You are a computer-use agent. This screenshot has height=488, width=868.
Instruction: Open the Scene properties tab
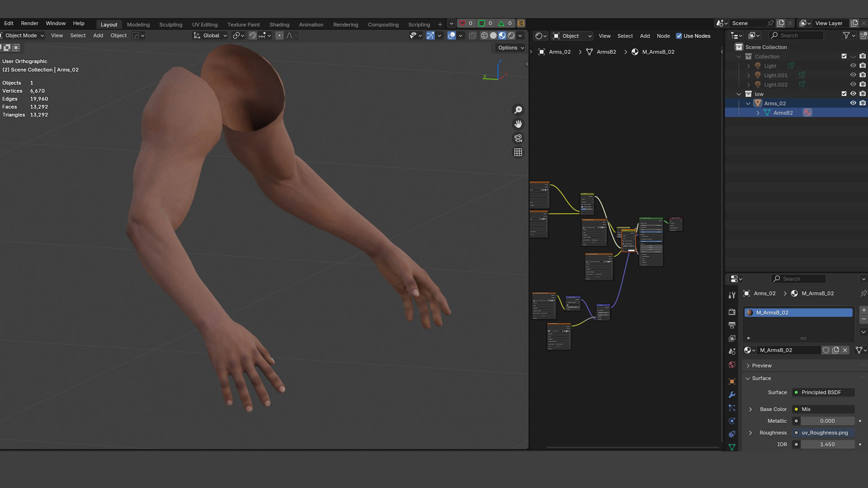732,351
